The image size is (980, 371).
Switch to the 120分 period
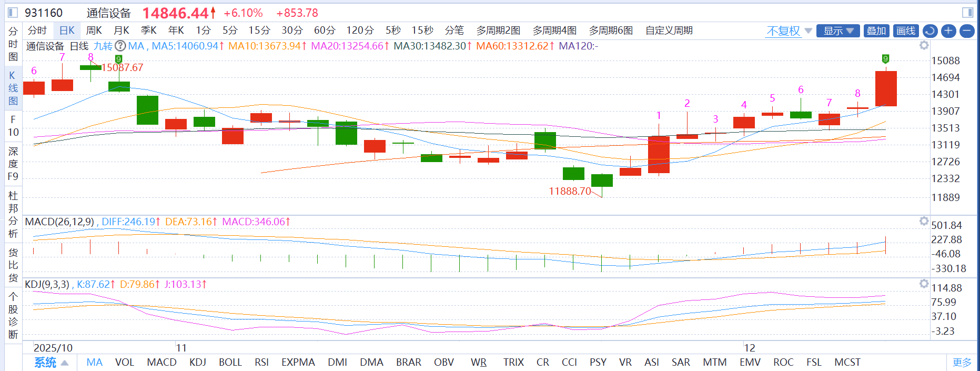click(360, 31)
